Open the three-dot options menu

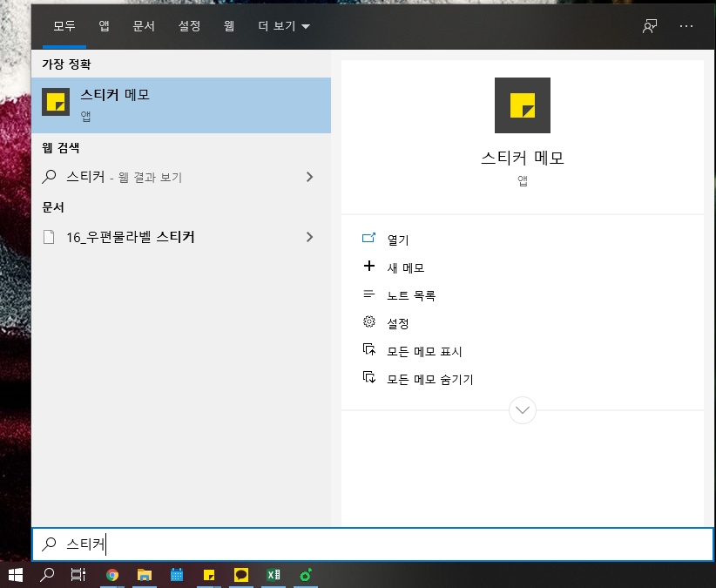[x=686, y=26]
